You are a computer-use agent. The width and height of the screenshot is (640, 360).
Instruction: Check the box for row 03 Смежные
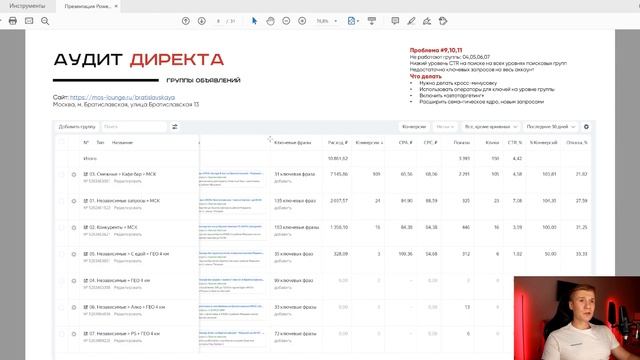pyautogui.click(x=62, y=174)
